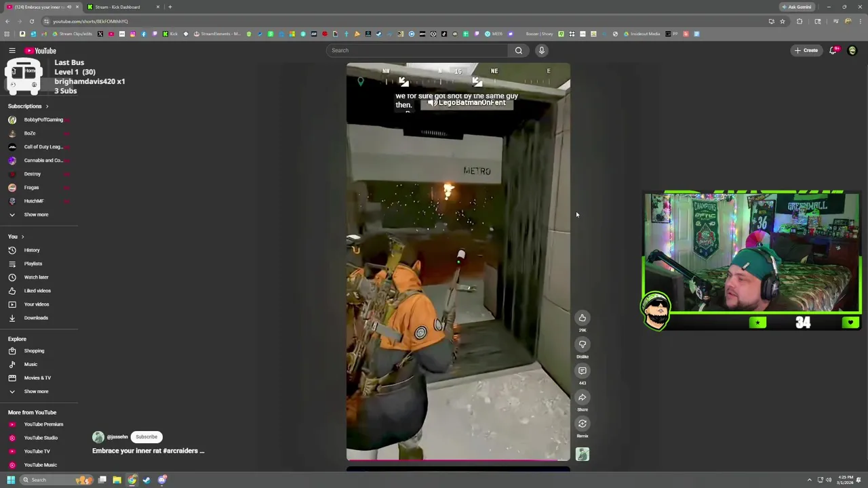The image size is (868, 488).
Task: Open Stream Clips/edits bookmark
Action: tap(73, 34)
